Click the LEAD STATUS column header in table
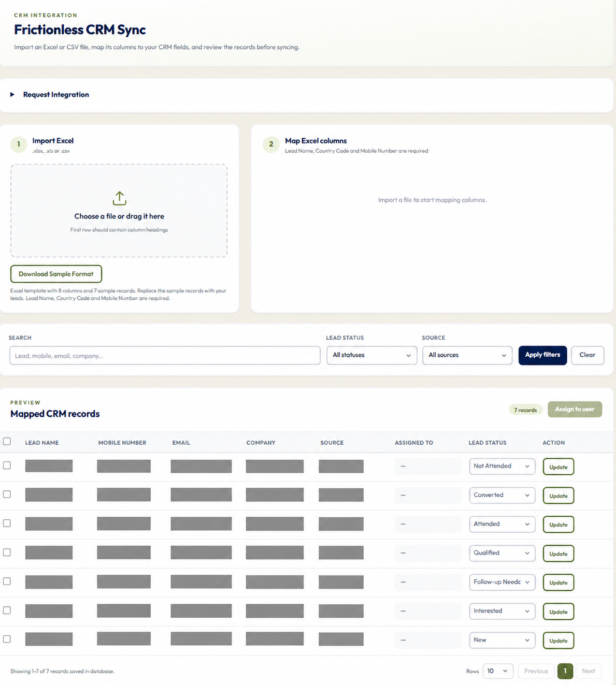This screenshot has width=616, height=685. [x=488, y=443]
